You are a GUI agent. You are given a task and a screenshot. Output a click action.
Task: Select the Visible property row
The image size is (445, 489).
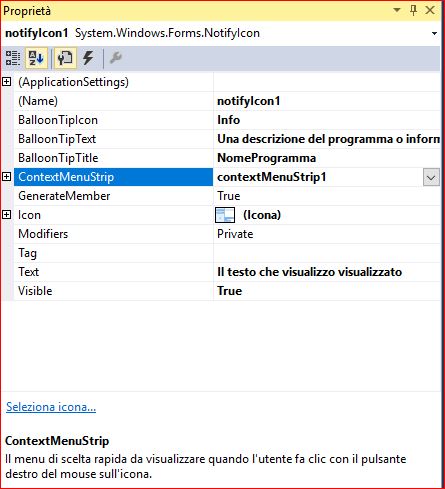(221, 291)
